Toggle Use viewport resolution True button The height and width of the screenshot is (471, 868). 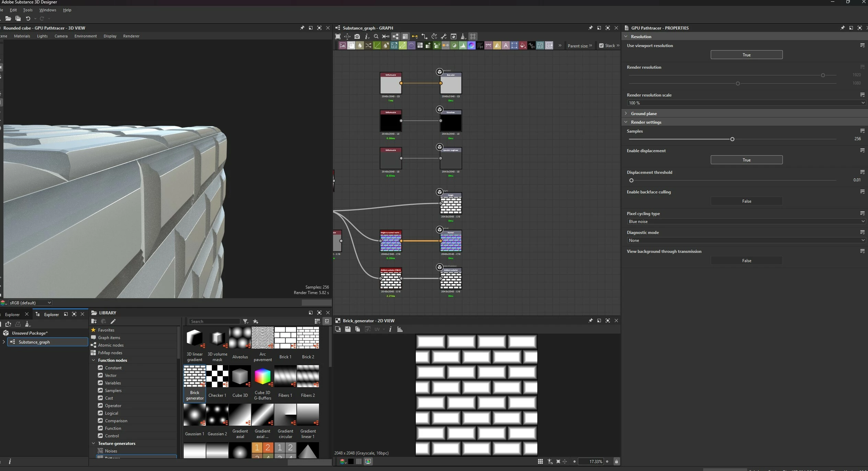(x=746, y=55)
